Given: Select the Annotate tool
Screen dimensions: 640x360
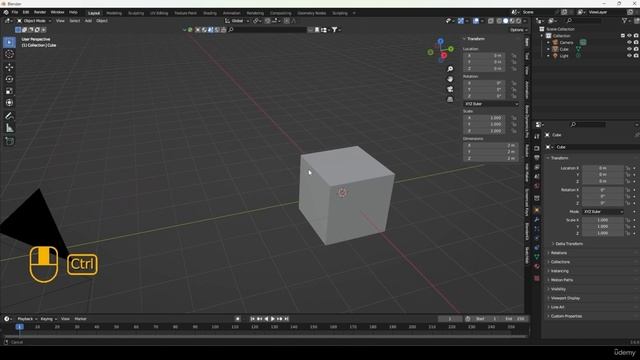Looking at the screenshot, I should point(9,116).
